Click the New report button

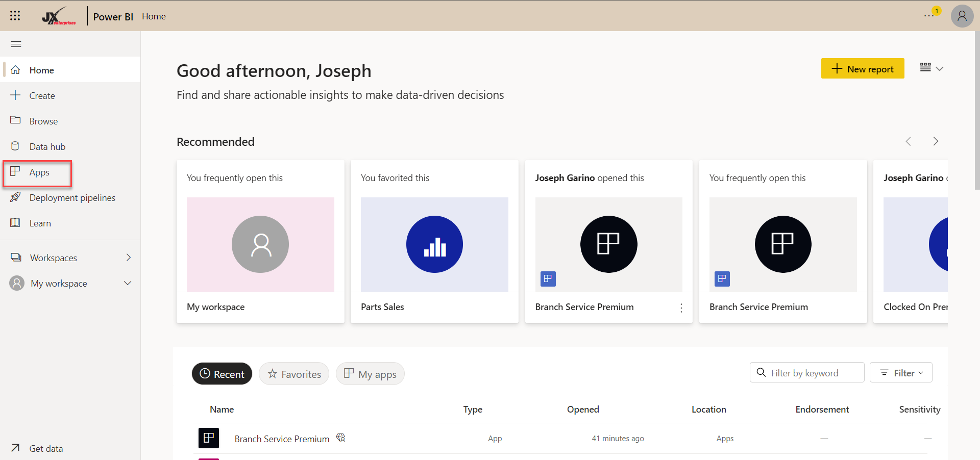[x=863, y=68]
